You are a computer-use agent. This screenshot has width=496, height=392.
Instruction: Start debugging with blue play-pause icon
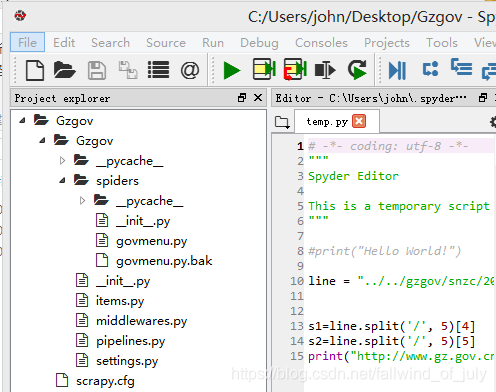(397, 70)
